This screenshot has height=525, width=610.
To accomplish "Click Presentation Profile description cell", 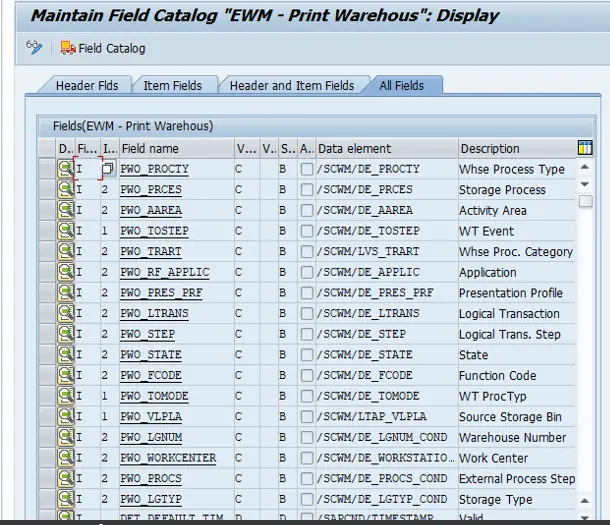I will (x=517, y=293).
